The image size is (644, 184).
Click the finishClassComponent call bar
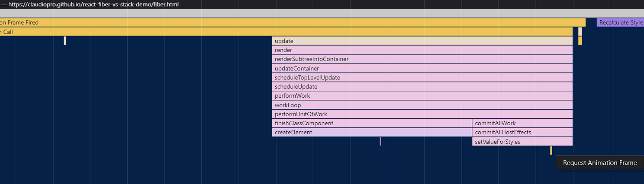[372, 124]
